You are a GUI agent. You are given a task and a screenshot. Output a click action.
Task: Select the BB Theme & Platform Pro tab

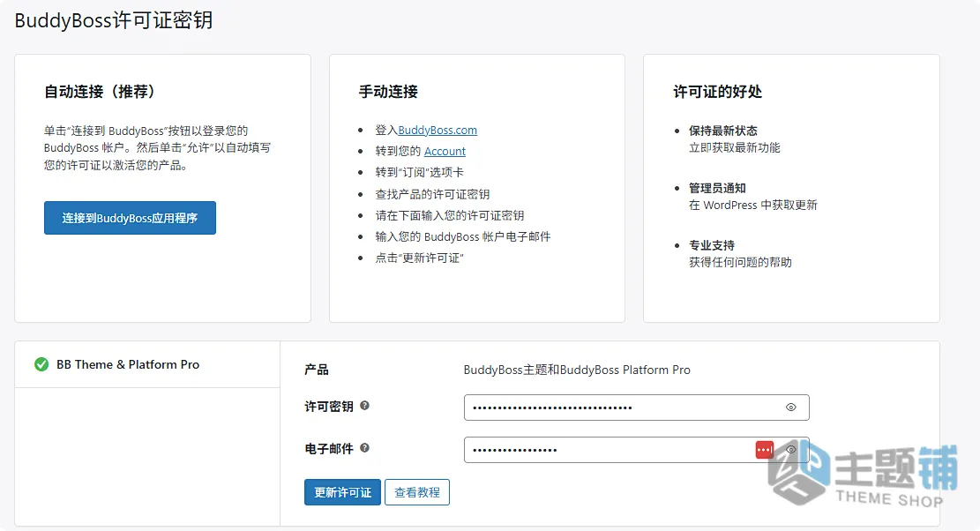pos(147,365)
